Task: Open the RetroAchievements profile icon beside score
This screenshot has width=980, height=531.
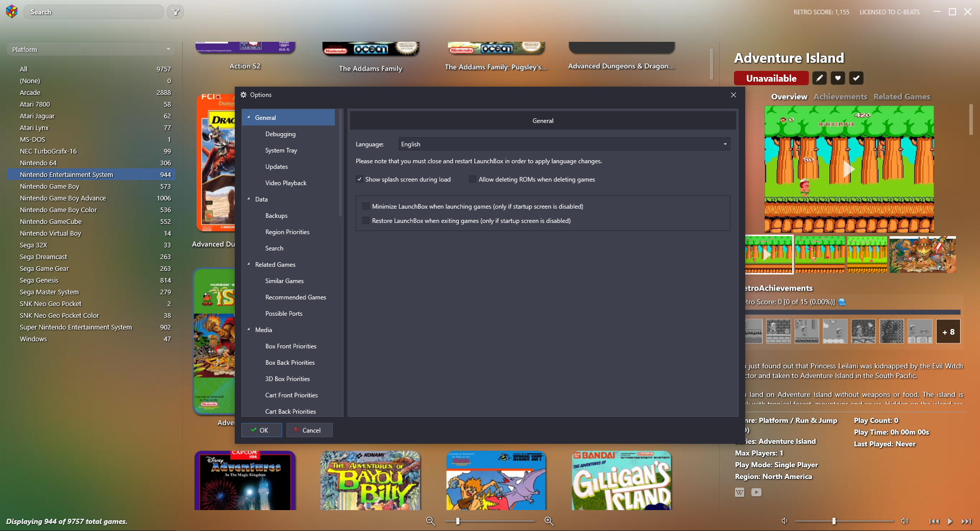Action: coord(842,302)
